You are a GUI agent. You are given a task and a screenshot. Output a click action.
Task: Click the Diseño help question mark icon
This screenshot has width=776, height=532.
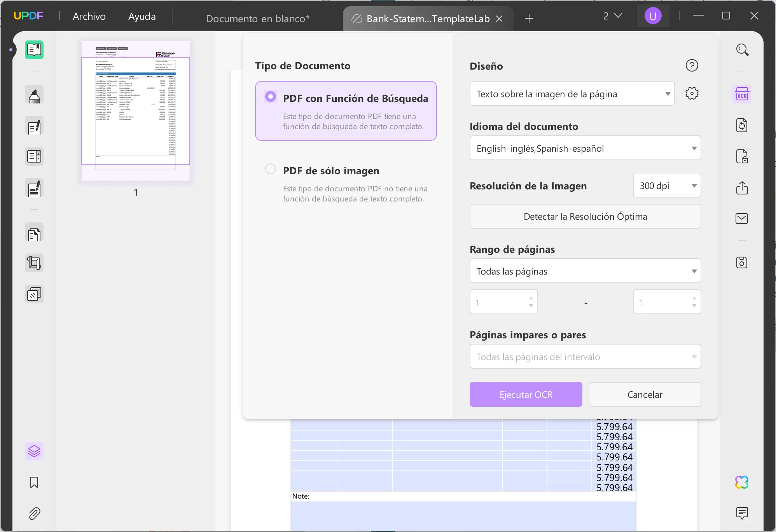(x=692, y=65)
